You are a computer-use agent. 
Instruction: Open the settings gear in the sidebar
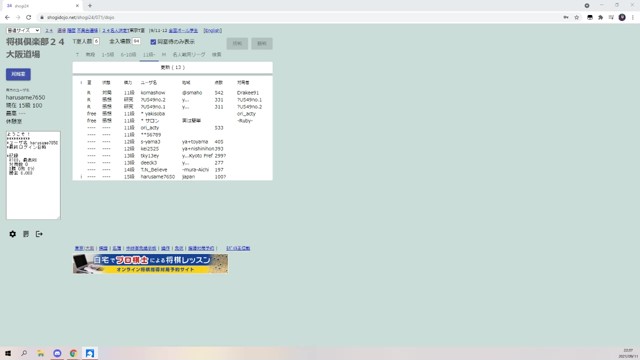pos(13,234)
